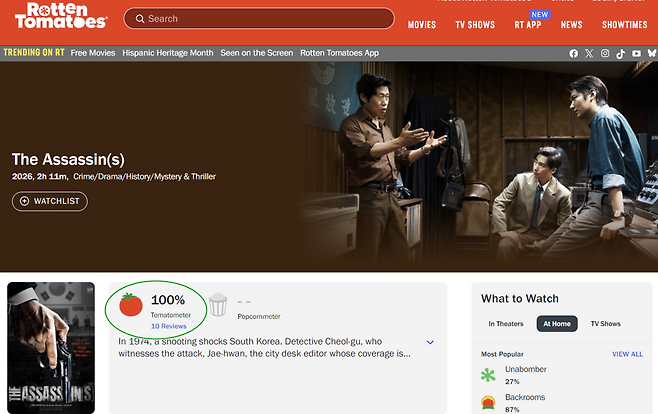
Task: Open the Rotten Tomatoes home logo
Action: point(61,16)
